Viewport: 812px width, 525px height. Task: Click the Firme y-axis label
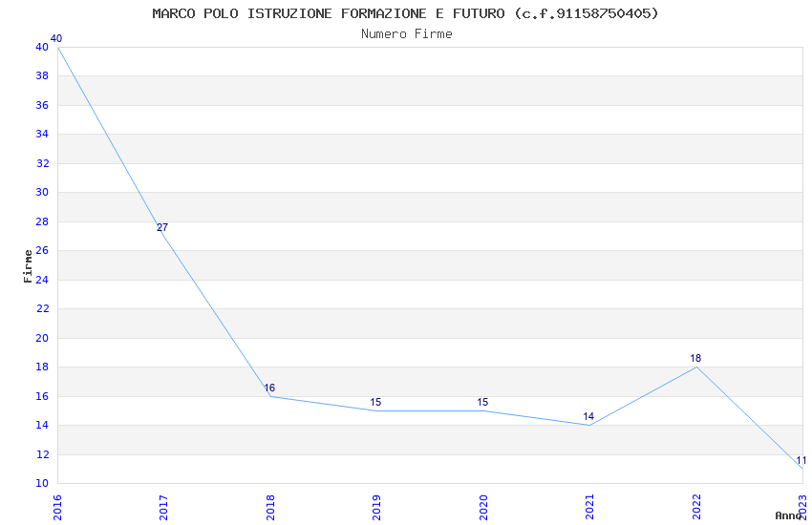(x=28, y=266)
